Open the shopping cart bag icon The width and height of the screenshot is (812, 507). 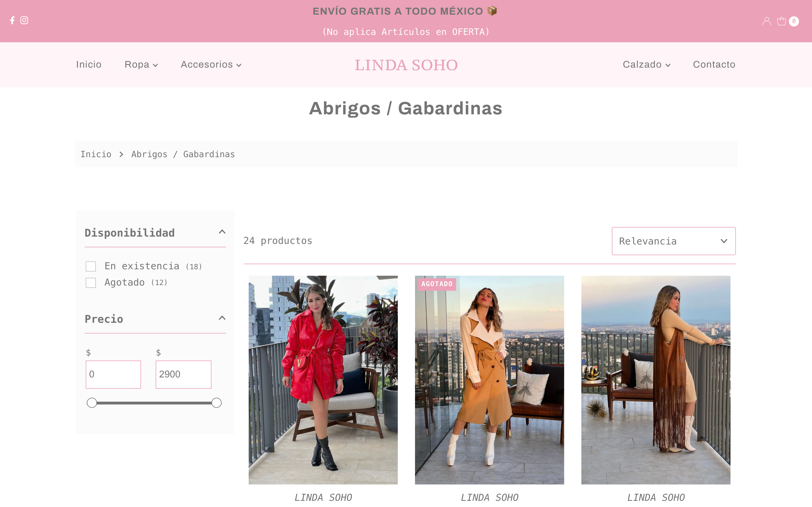(782, 21)
